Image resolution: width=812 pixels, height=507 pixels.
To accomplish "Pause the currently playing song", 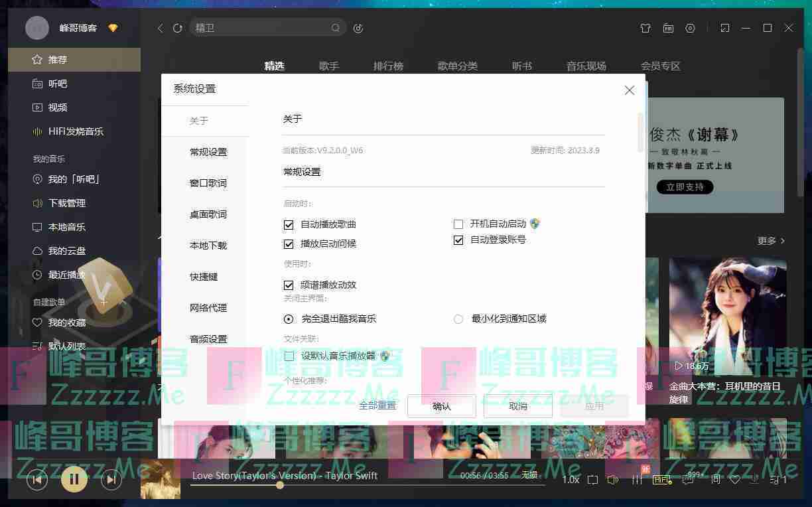I will point(74,478).
